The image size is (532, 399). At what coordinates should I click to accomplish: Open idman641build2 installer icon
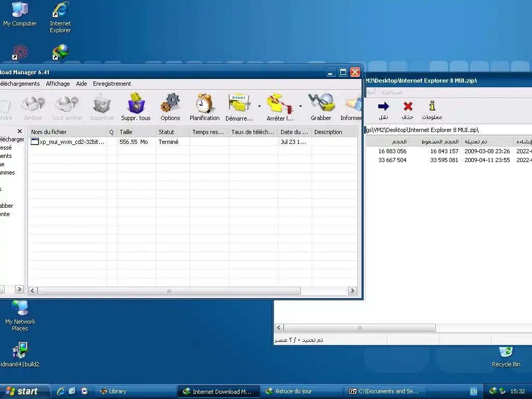20,354
